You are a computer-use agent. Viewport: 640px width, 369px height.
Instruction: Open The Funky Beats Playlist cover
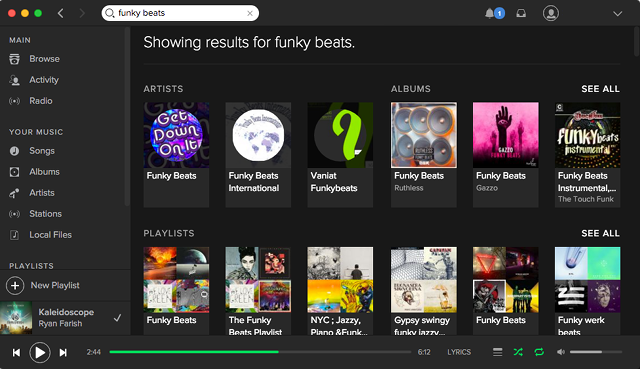click(258, 280)
